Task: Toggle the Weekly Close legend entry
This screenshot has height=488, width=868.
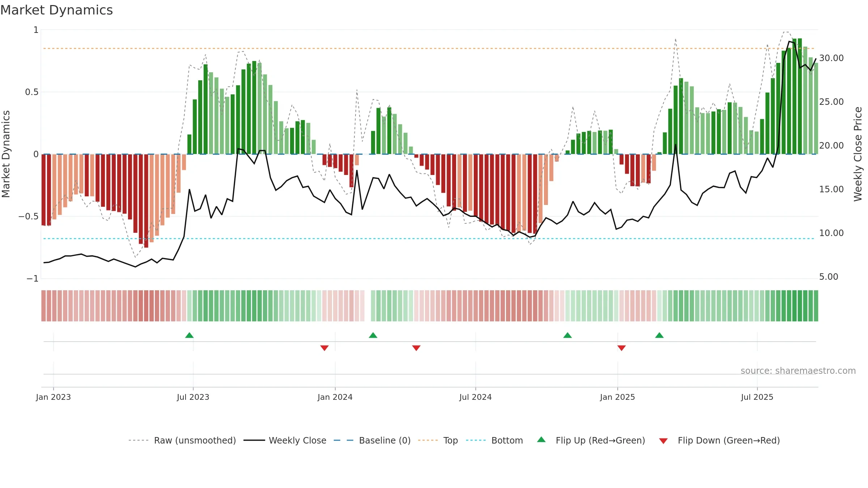Action: 285,440
